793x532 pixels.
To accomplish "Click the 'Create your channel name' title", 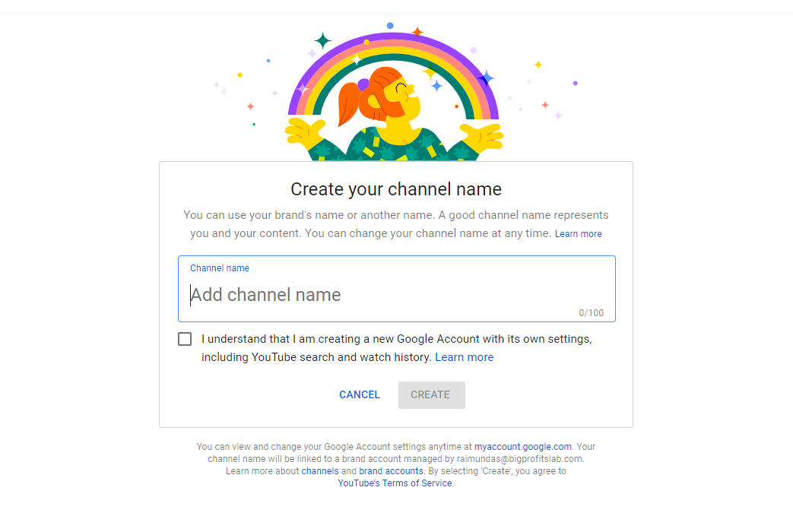I will click(x=395, y=188).
